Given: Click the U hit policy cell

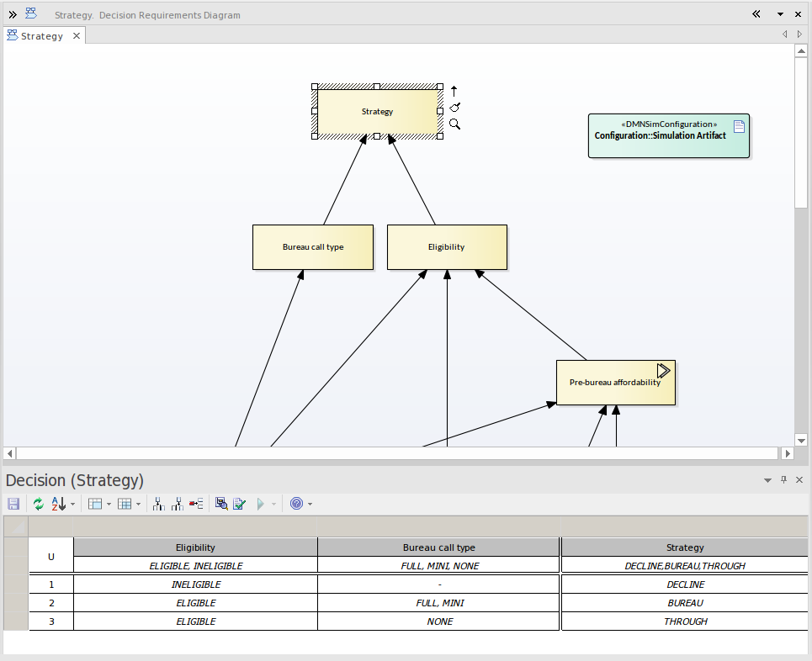Looking at the screenshot, I should pos(51,557).
